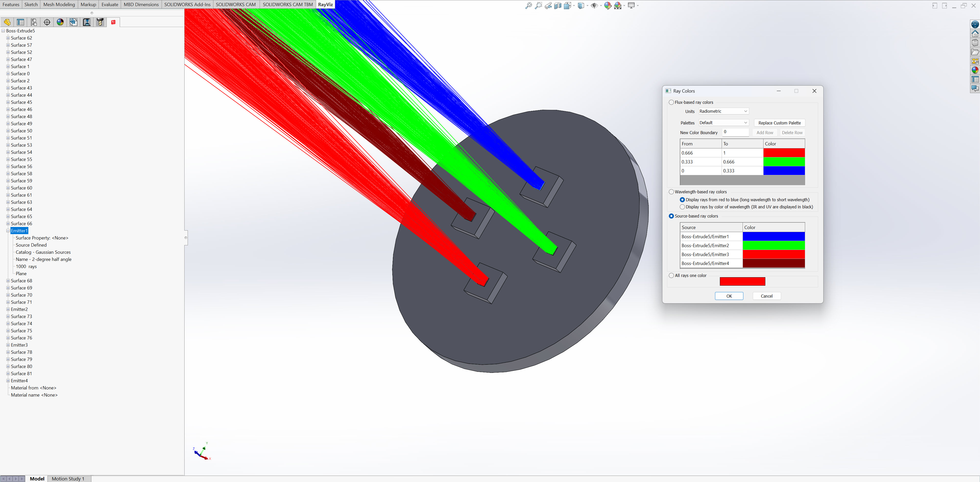Click the Replace Custom Palette button
Image resolution: width=980 pixels, height=482 pixels.
point(780,123)
